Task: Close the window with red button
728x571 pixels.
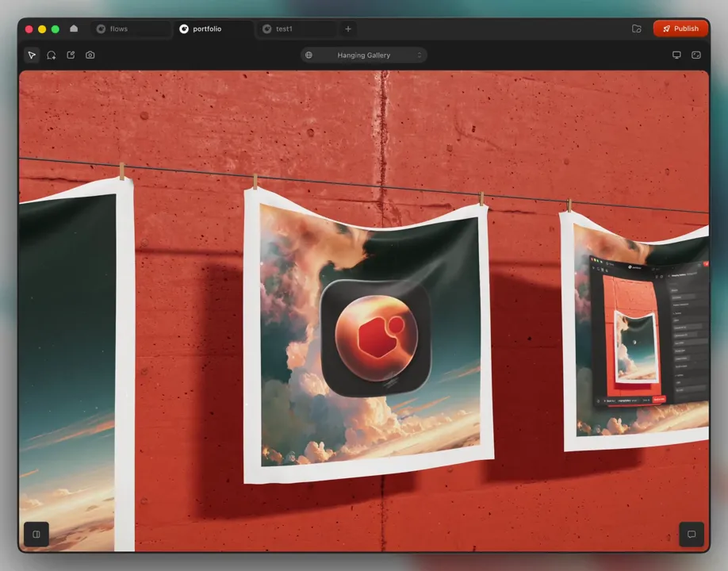Action: click(x=29, y=29)
